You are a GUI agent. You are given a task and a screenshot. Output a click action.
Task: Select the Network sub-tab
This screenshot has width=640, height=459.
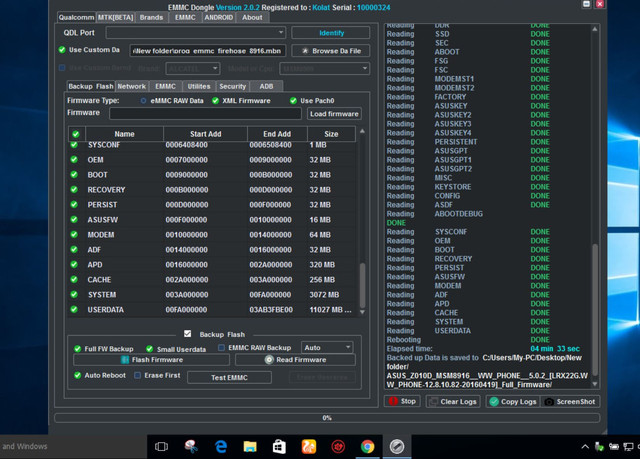click(131, 86)
